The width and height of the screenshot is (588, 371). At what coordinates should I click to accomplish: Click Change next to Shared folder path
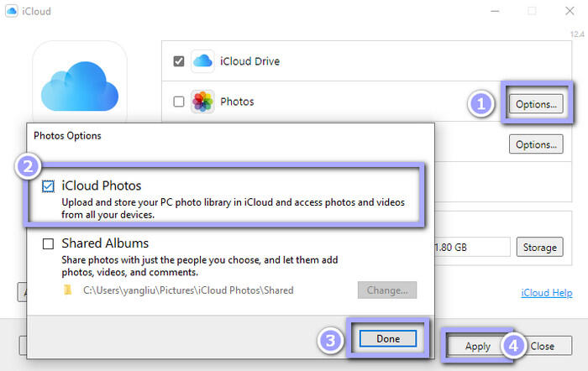(x=387, y=290)
